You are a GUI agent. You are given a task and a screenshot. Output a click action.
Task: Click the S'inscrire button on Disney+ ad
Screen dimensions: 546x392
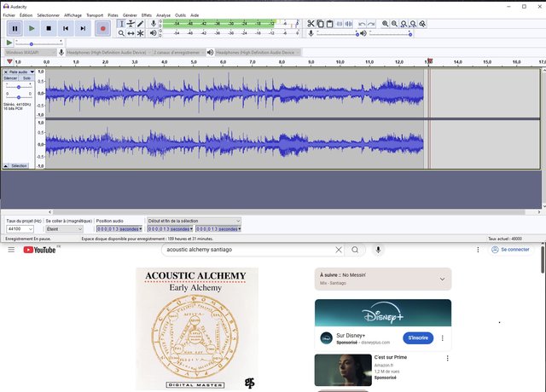click(418, 338)
